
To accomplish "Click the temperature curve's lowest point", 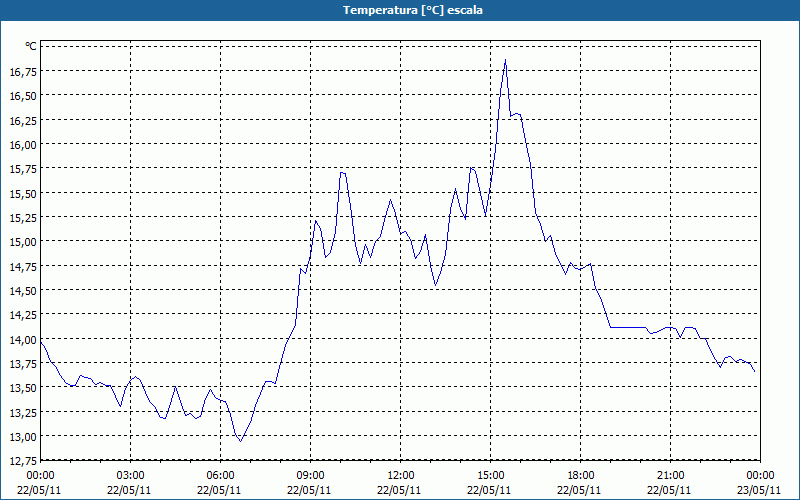I will tap(240, 441).
